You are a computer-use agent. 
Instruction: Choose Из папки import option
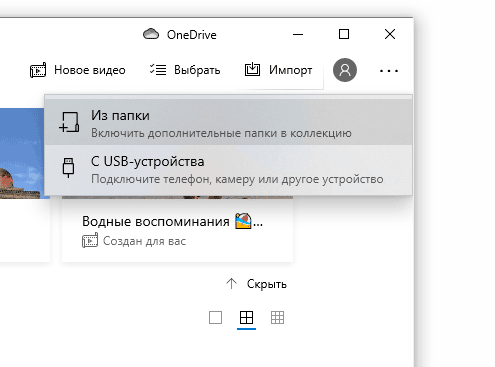click(228, 122)
